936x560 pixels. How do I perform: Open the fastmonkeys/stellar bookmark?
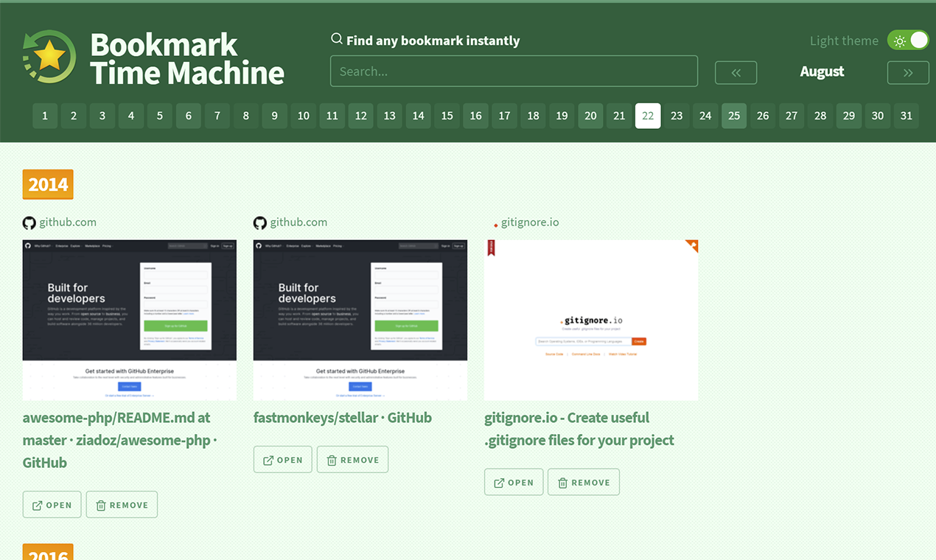282,459
